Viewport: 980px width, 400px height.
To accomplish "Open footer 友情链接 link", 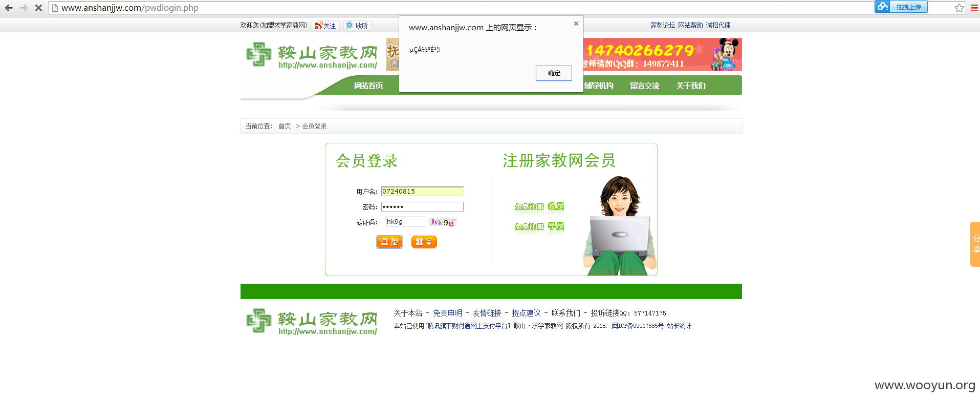I will pyautogui.click(x=487, y=313).
